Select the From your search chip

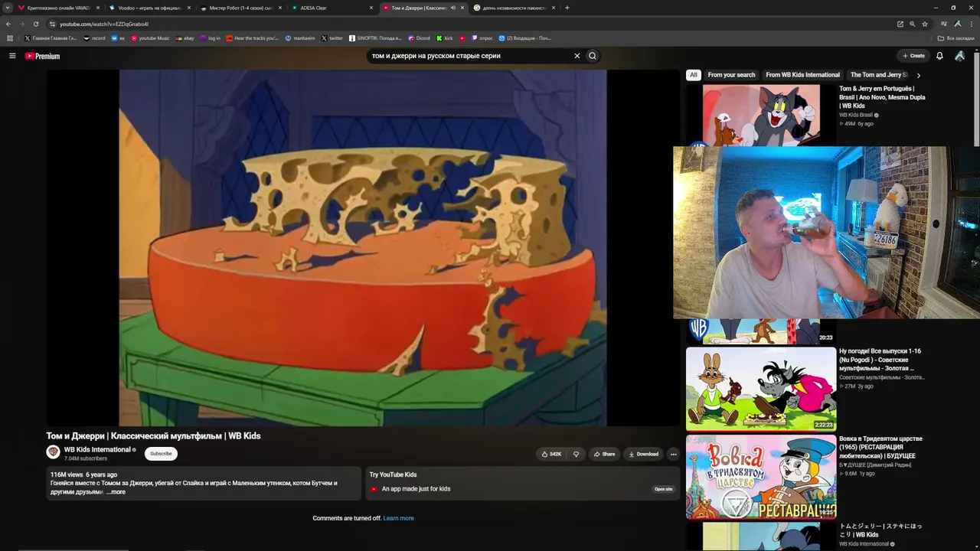tap(731, 75)
